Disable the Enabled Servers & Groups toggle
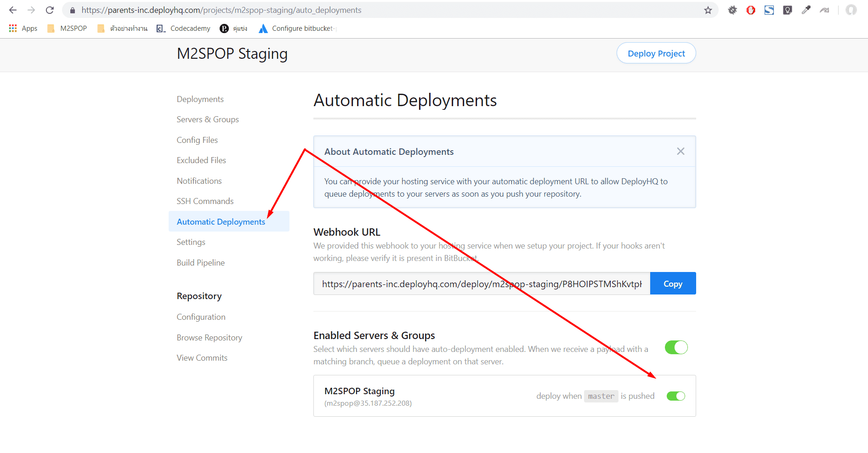The image size is (868, 453). [675, 347]
